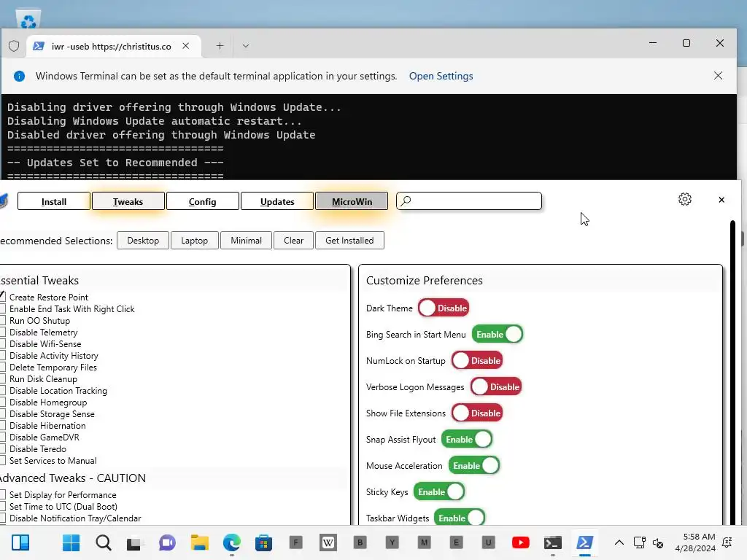Select Disable Hibernation tweak text
This screenshot has width=747, height=560.
[x=47, y=426]
